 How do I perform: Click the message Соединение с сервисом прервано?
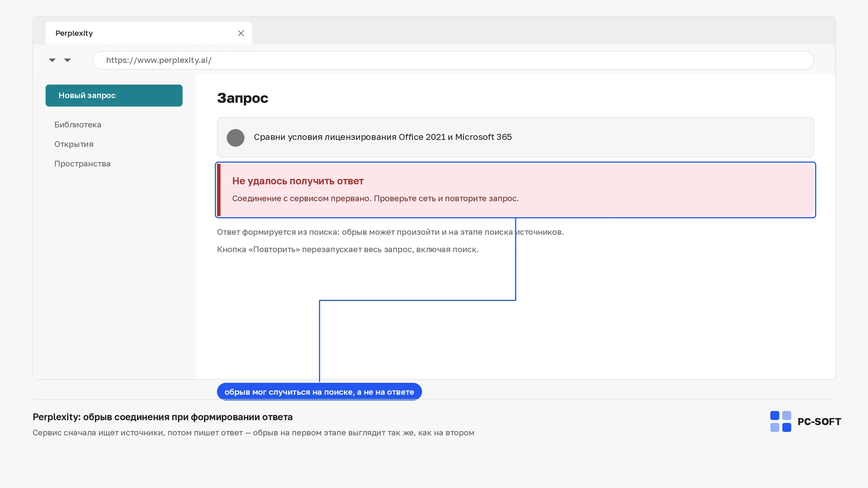coord(375,198)
